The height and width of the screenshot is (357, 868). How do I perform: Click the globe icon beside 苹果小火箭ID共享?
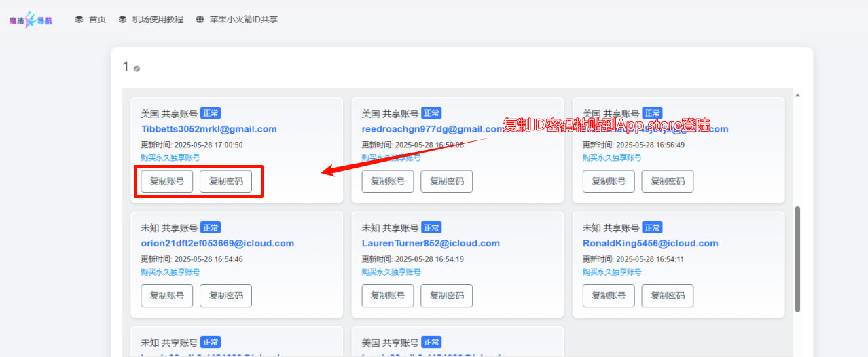pyautogui.click(x=200, y=20)
